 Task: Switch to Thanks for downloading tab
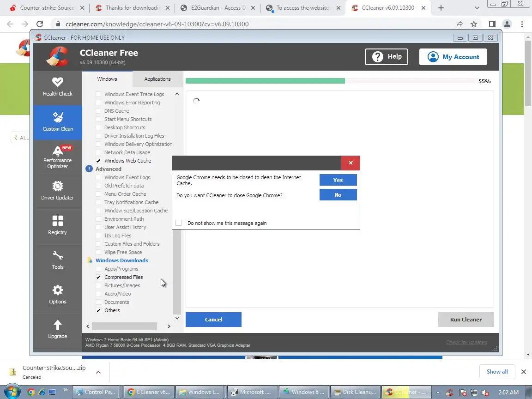click(132, 8)
